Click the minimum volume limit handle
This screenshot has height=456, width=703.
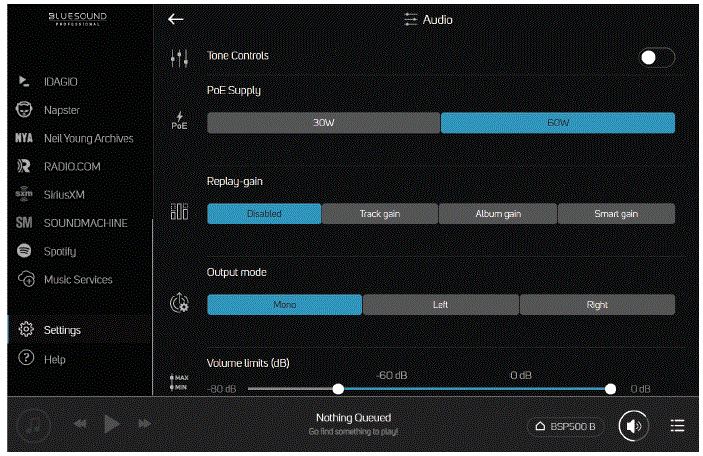pyautogui.click(x=338, y=389)
